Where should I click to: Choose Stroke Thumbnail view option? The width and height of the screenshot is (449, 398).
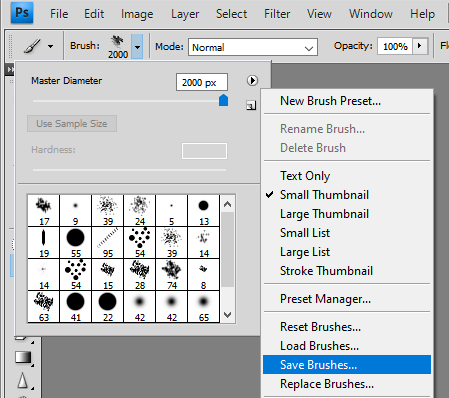click(x=326, y=271)
